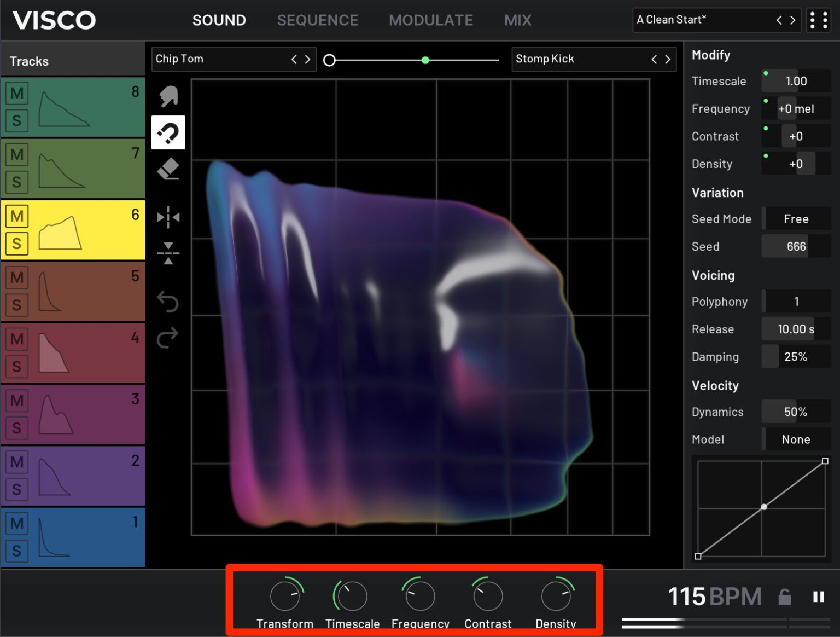The height and width of the screenshot is (637, 840).
Task: Open the six-dot options menu
Action: click(818, 20)
